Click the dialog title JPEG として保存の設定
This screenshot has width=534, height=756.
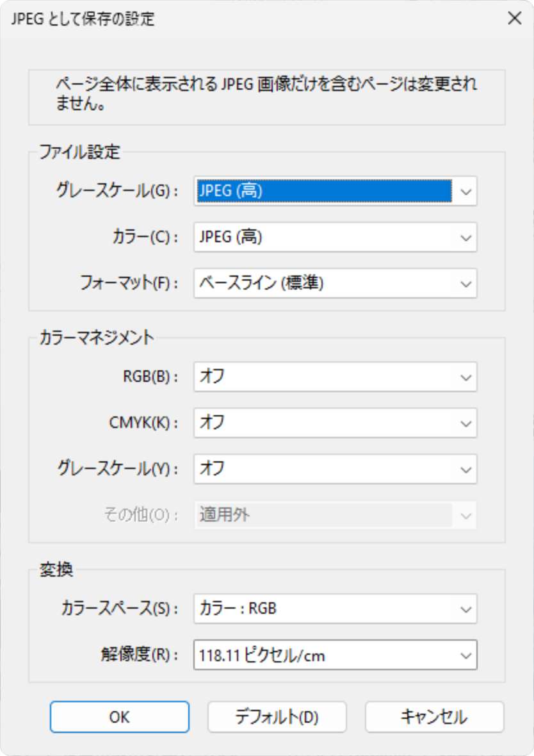click(x=83, y=19)
